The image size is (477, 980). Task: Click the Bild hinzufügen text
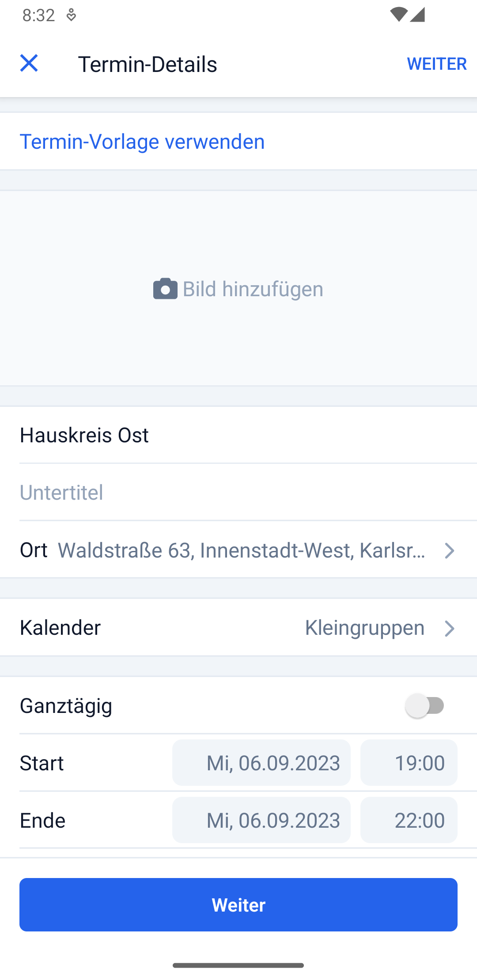[x=253, y=289]
